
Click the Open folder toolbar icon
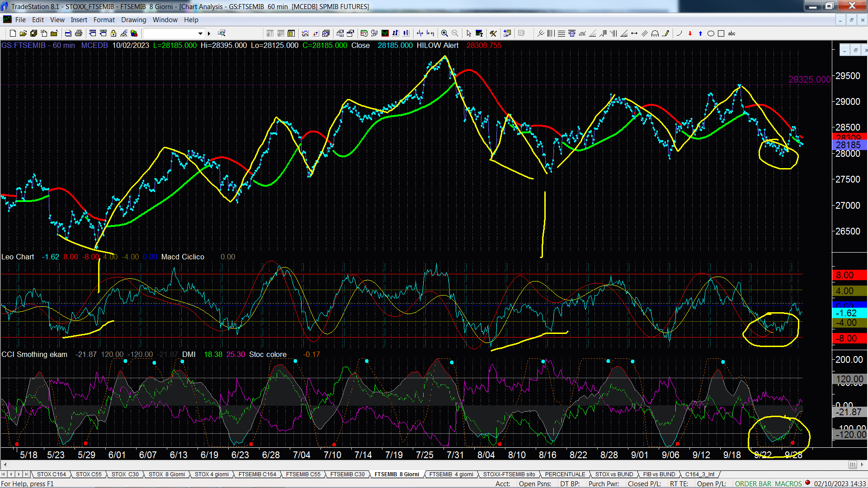[x=23, y=33]
